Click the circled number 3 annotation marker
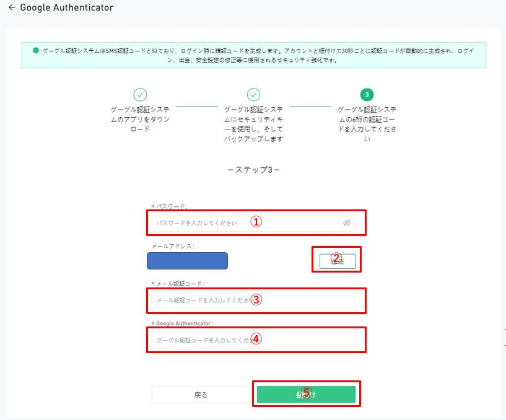The width and height of the screenshot is (506, 420). tap(256, 300)
